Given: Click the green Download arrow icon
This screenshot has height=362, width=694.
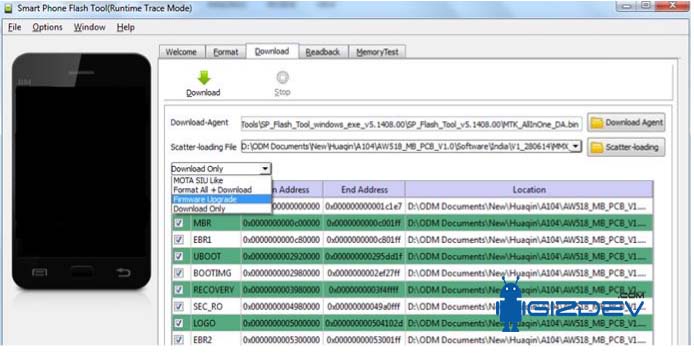Looking at the screenshot, I should (204, 78).
